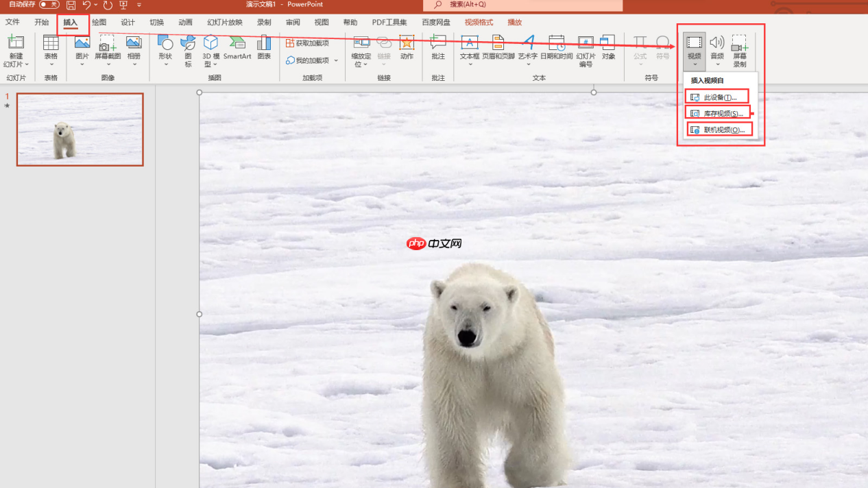Image resolution: width=868 pixels, height=488 pixels.
Task: Choose 此设备 this device video option
Action: coord(717,97)
